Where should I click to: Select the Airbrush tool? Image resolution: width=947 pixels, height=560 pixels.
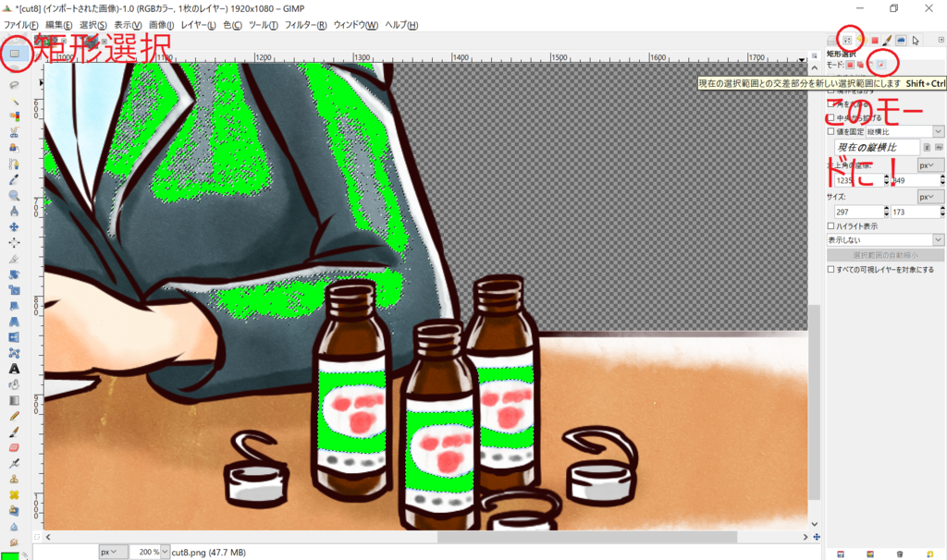click(15, 464)
